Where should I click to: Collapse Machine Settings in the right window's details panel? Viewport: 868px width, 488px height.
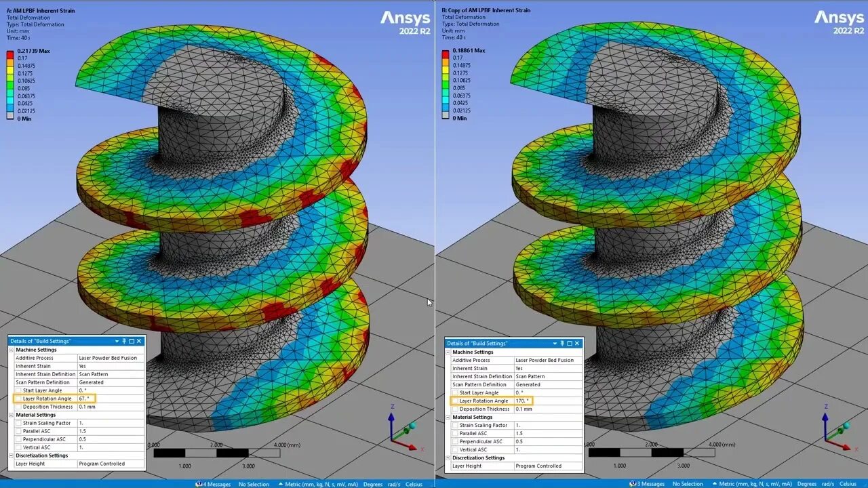point(448,352)
